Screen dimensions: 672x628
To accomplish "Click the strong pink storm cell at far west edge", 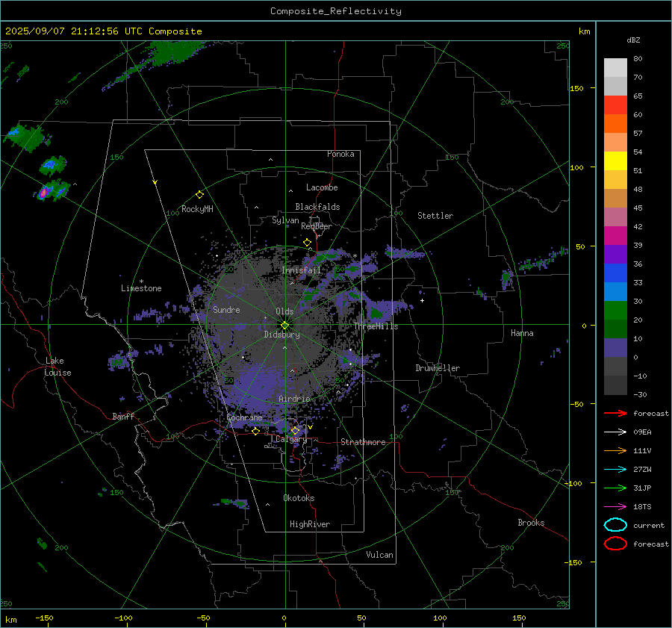I will (43, 193).
